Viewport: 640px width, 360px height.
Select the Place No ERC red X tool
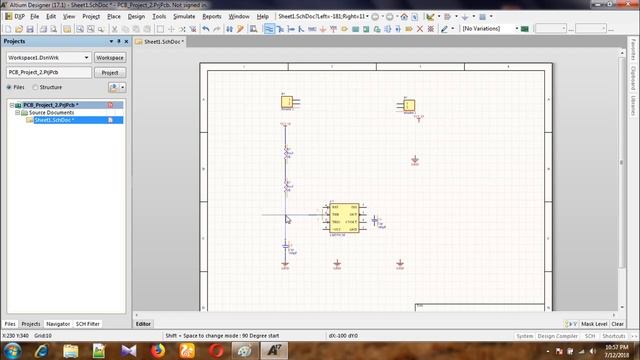point(420,29)
